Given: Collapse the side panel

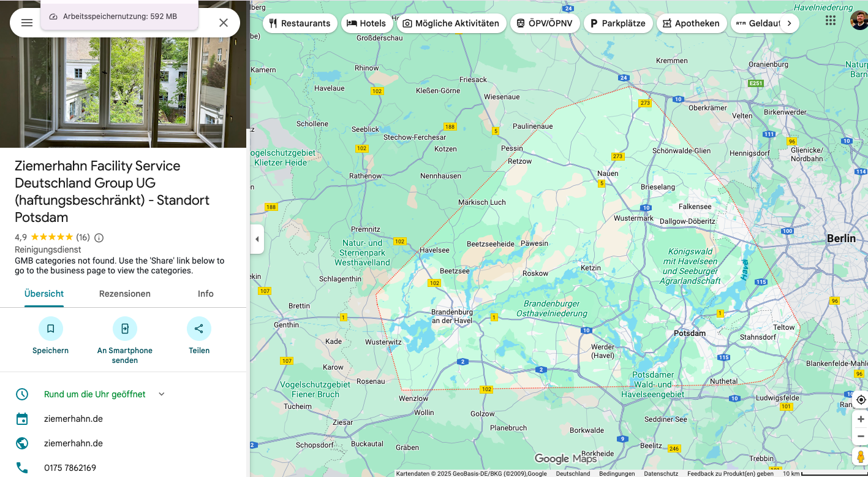Looking at the screenshot, I should tap(257, 239).
